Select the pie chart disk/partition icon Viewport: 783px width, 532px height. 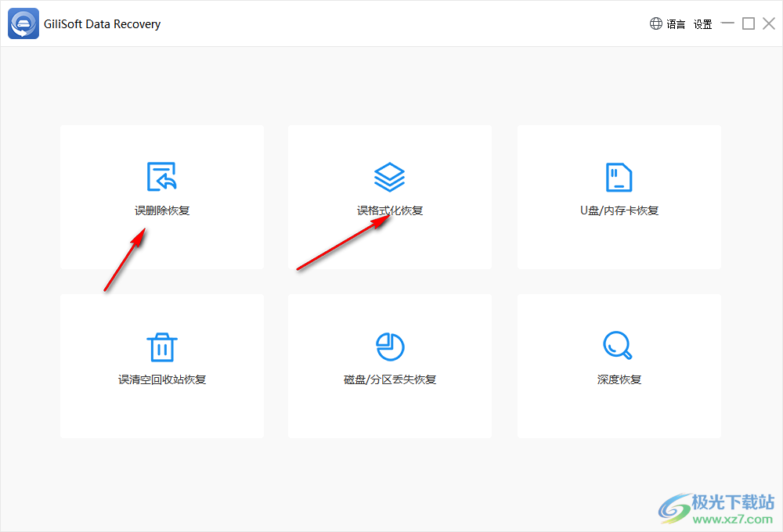point(389,345)
